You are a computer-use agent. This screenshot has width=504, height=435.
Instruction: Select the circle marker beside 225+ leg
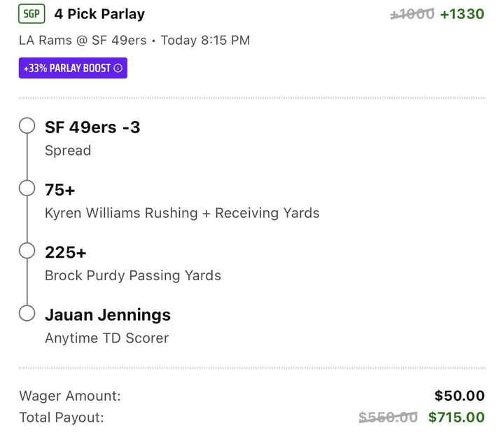pos(27,251)
